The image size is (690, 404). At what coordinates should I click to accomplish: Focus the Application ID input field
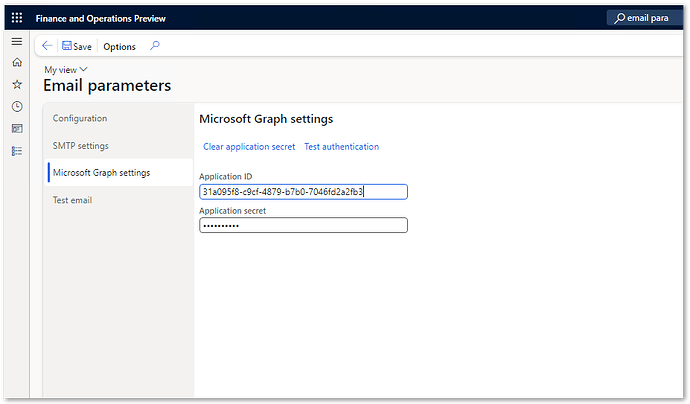coord(303,191)
